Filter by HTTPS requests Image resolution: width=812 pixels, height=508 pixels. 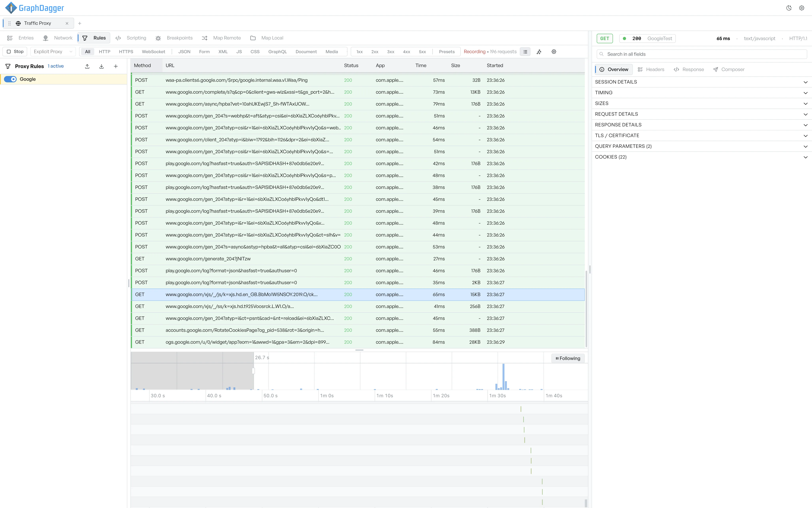click(x=126, y=52)
